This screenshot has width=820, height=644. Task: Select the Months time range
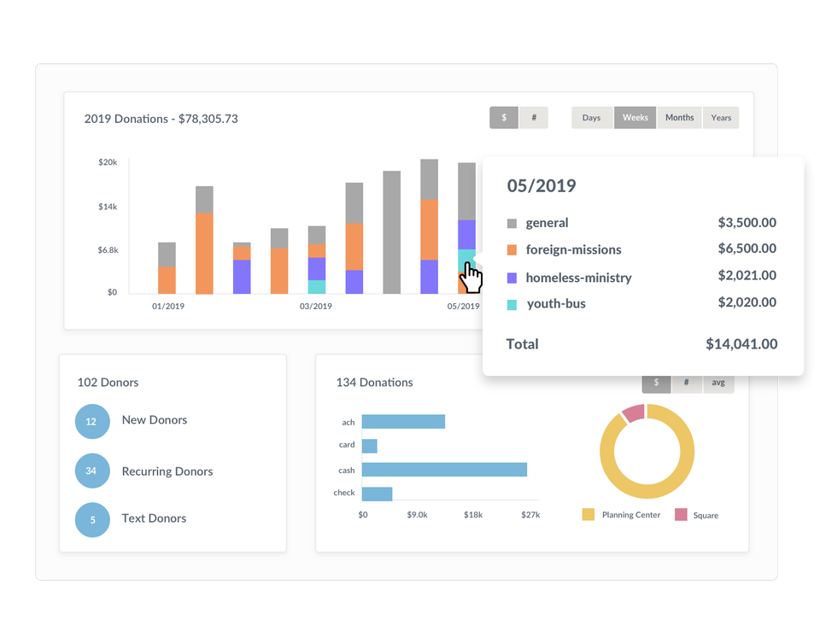(x=679, y=118)
